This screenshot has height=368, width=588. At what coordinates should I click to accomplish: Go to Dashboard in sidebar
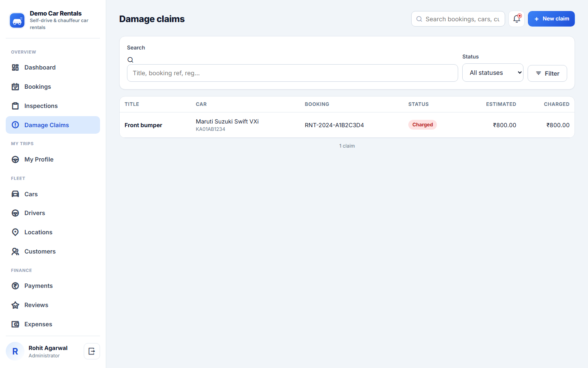[53, 67]
